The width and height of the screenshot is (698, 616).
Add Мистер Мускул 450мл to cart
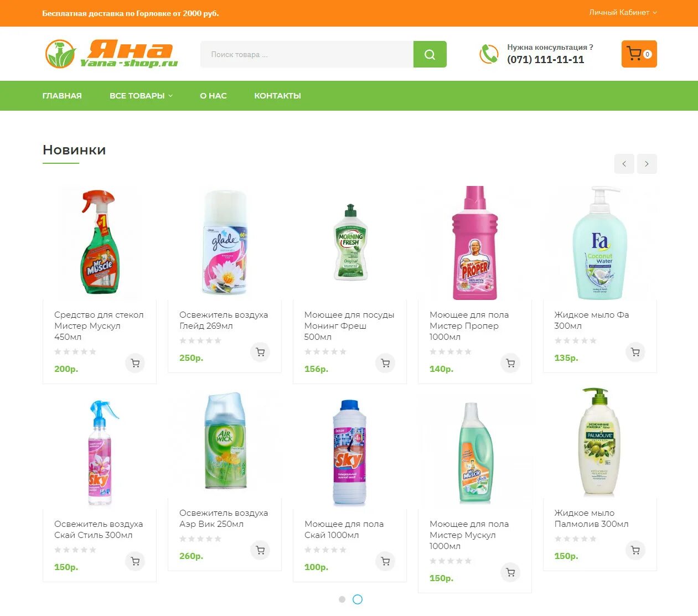[135, 363]
